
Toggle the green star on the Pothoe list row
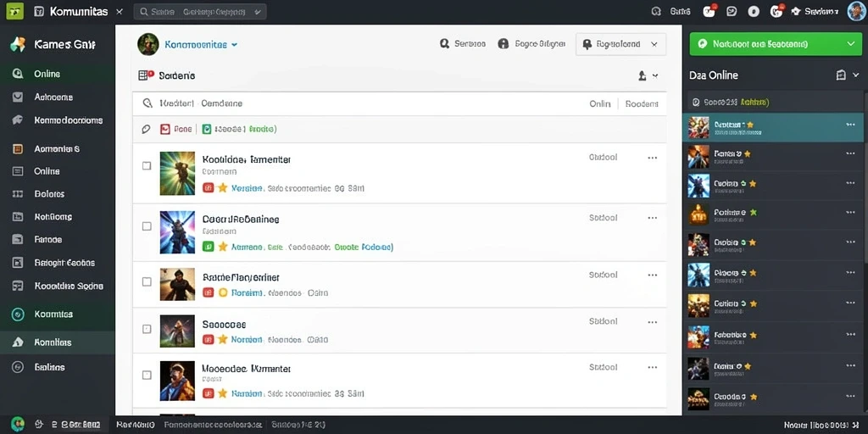[x=753, y=212]
